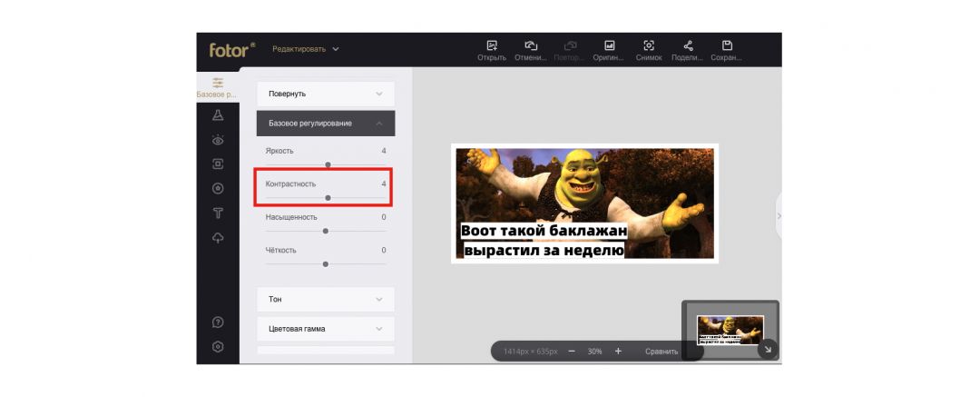Click the Fotor logo
The width and height of the screenshot is (980, 397).
coord(232,50)
